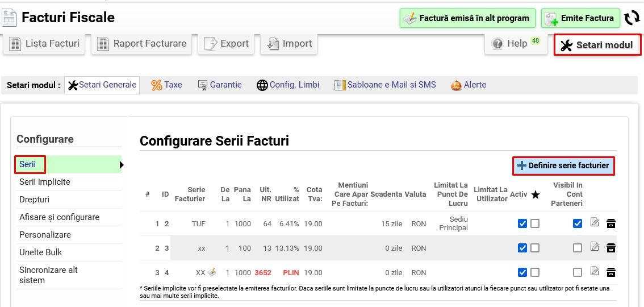The height and width of the screenshot is (307, 644).
Task: Click Definire serie facturier button
Action: click(563, 165)
